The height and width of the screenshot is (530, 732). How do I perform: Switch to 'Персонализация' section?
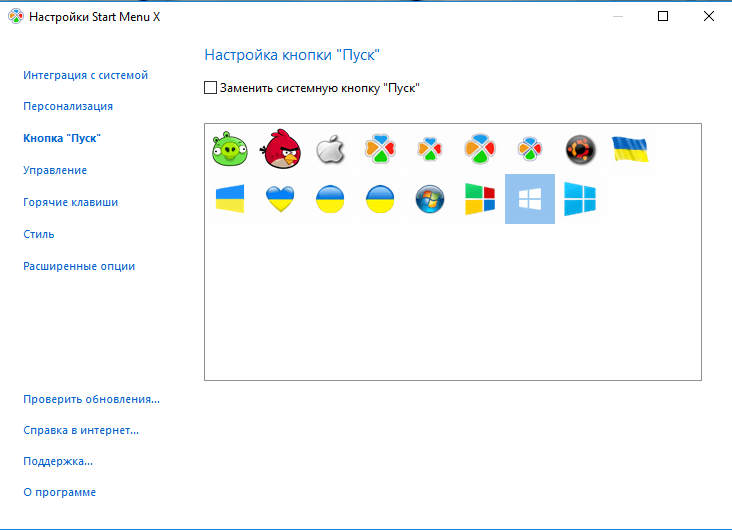click(x=68, y=106)
